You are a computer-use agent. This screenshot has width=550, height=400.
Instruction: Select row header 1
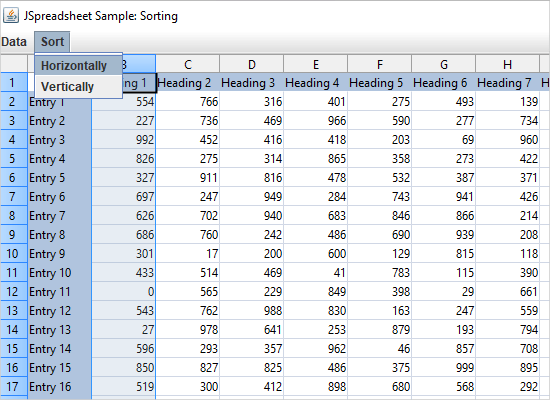tap(14, 83)
